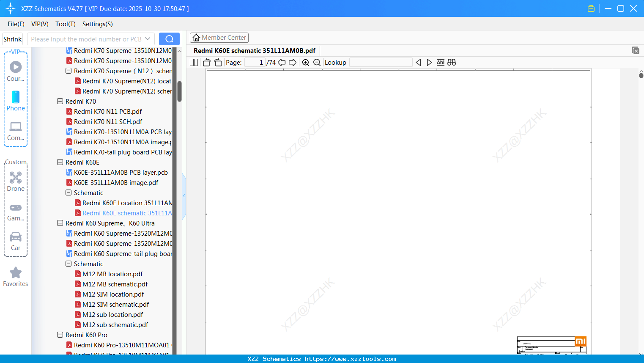
Task: Click the Shrink button
Action: [13, 39]
